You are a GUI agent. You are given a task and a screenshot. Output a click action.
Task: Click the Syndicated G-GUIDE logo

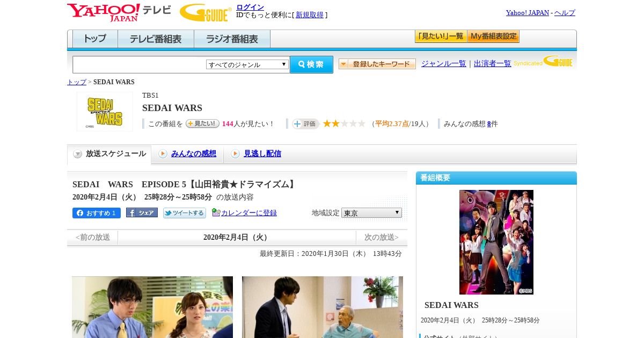[x=543, y=62]
